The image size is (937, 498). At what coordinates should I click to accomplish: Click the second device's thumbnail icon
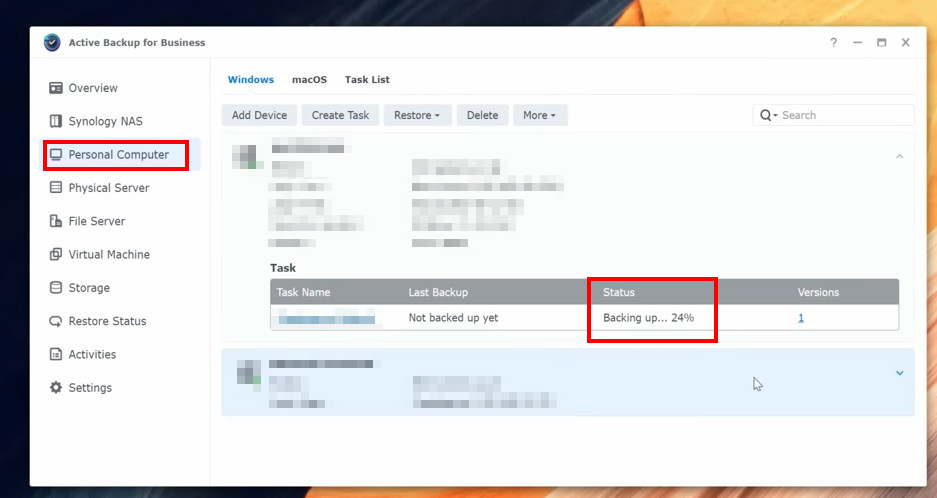point(249,373)
